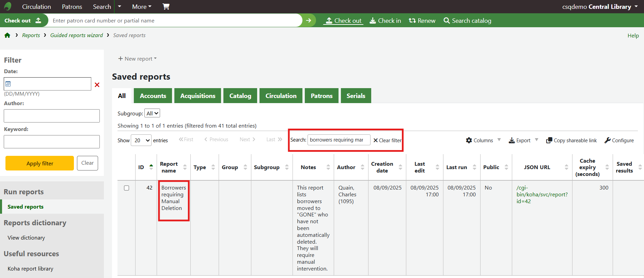Click the red X to clear date

tap(97, 85)
